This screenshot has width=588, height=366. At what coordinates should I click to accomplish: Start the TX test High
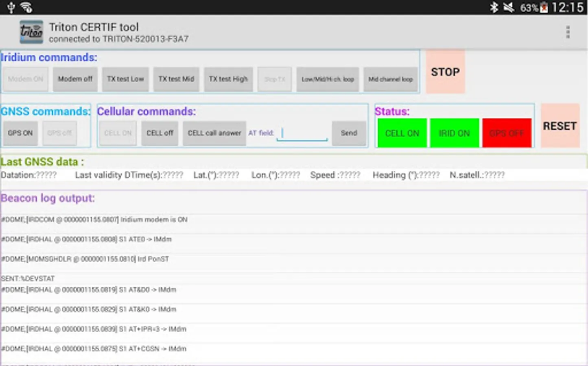(228, 79)
